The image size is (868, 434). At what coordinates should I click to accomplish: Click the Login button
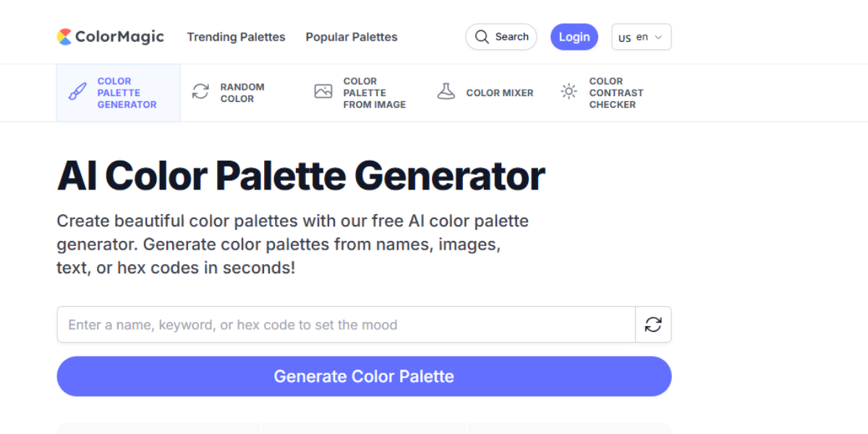pos(574,36)
